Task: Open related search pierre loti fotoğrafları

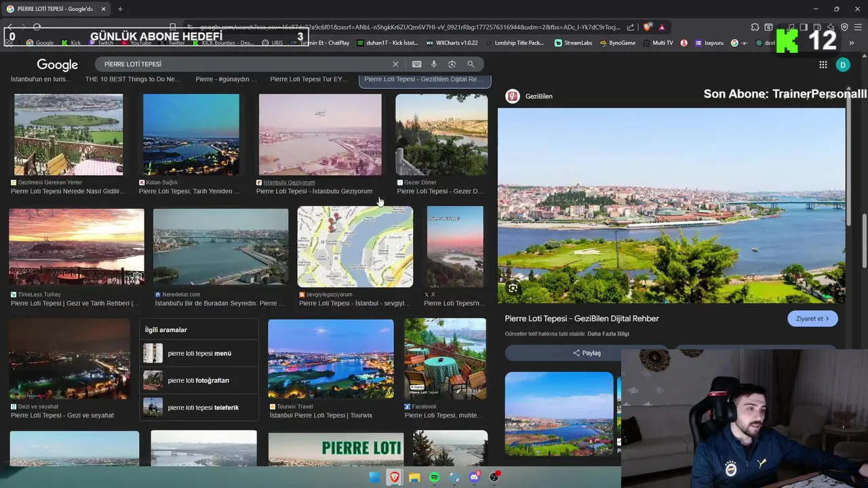Action: pyautogui.click(x=199, y=380)
